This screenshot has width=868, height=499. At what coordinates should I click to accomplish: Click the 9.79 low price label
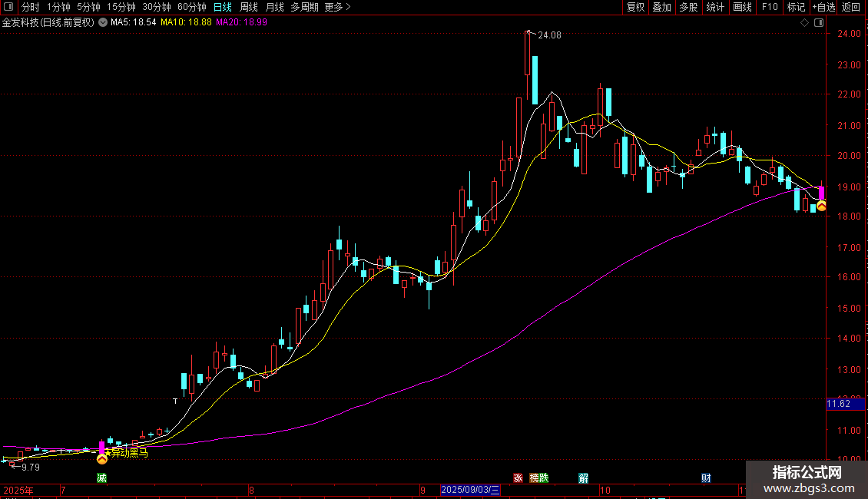(31, 467)
